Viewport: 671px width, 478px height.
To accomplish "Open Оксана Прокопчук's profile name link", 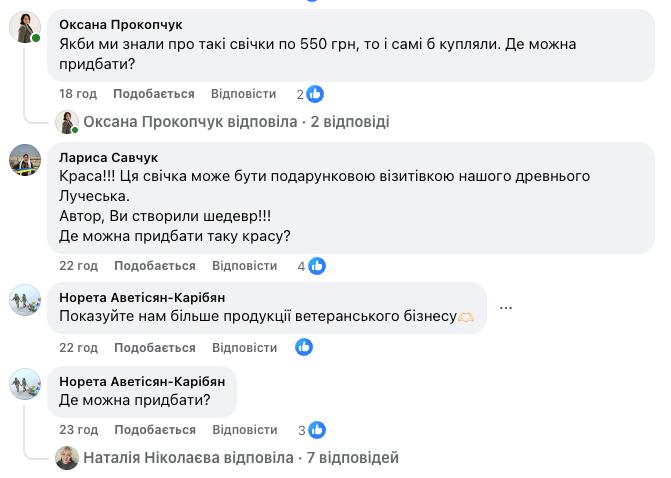I will pos(120,24).
